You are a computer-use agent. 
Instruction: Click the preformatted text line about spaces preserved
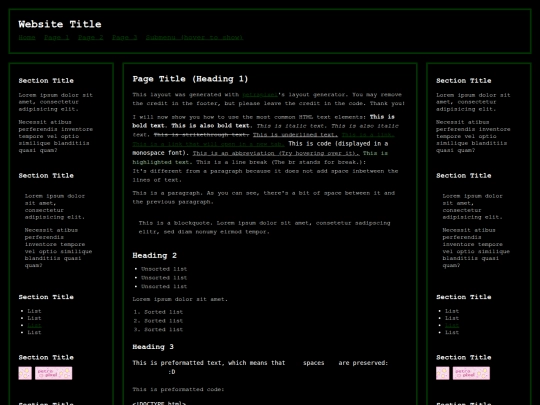click(x=260, y=363)
